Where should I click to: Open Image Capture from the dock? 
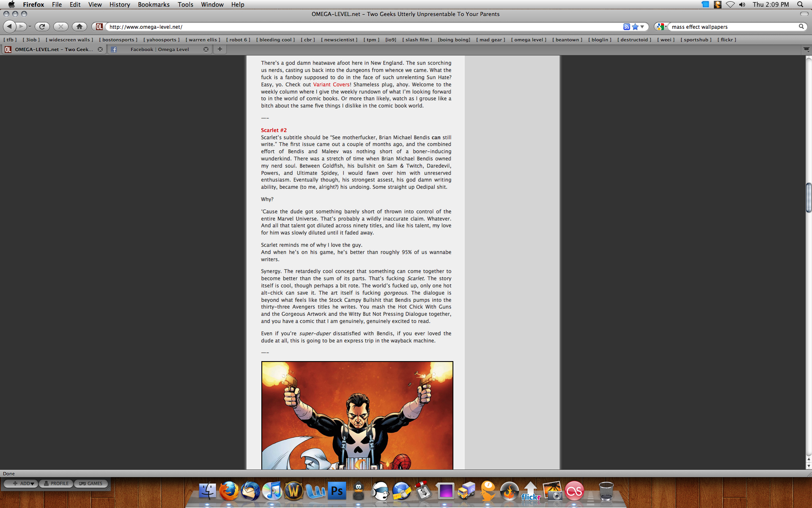tap(553, 491)
